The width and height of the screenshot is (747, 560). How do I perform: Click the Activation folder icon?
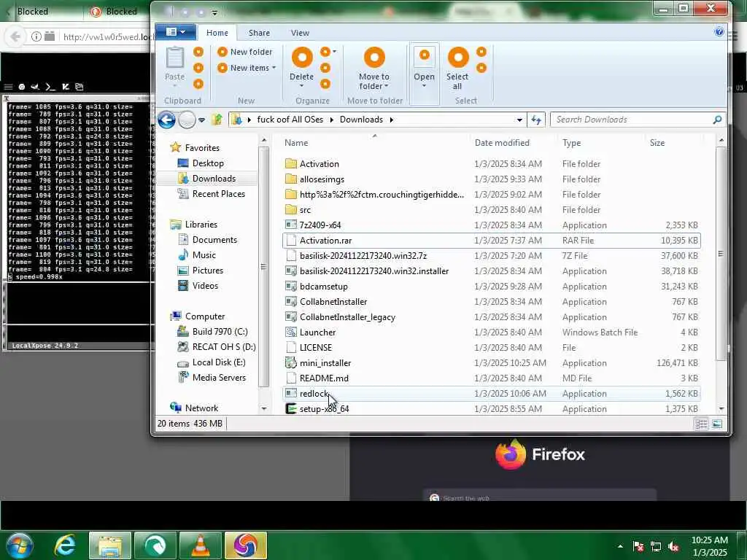(290, 164)
